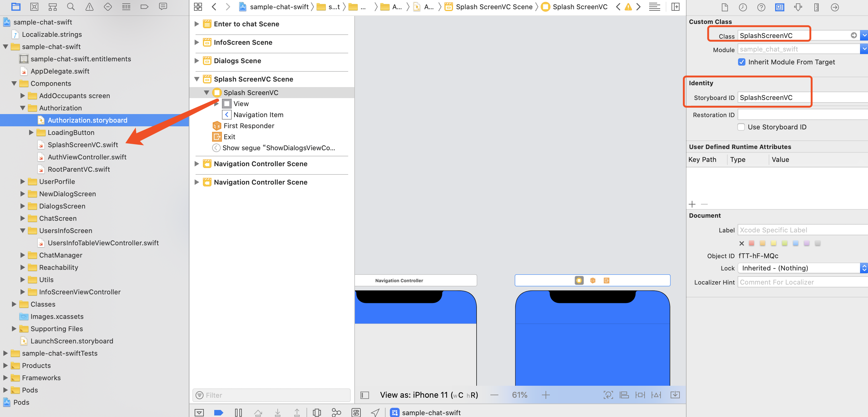
Task: Open the Find navigator magnifier icon
Action: click(x=71, y=7)
